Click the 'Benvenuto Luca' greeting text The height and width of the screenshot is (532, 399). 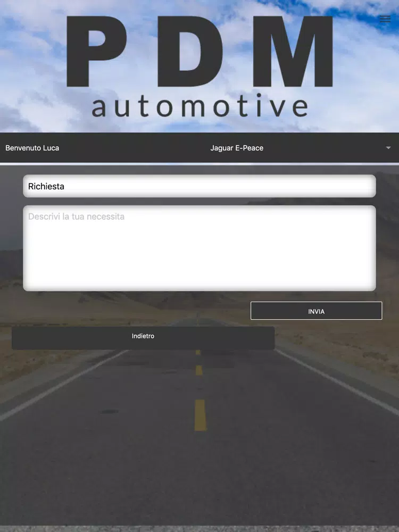(x=32, y=148)
